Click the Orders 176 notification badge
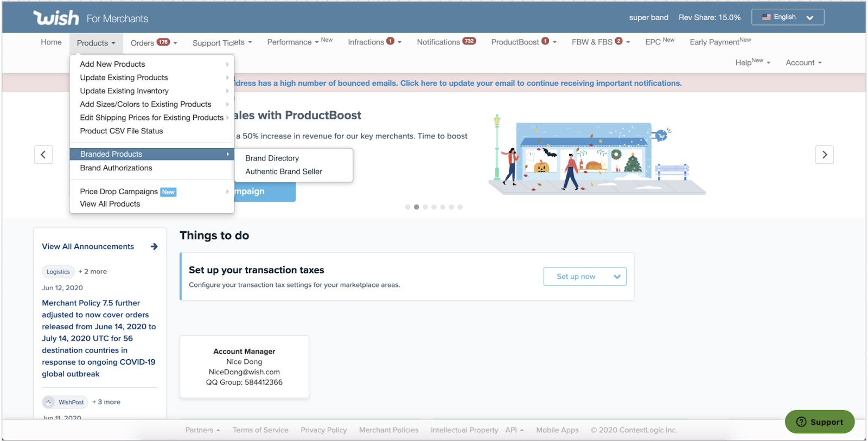 click(163, 42)
